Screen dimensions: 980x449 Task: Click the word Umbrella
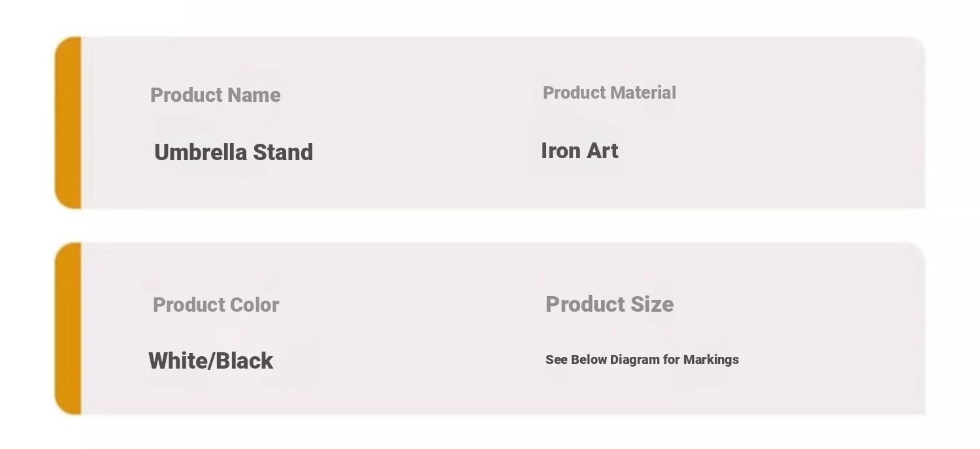[201, 152]
